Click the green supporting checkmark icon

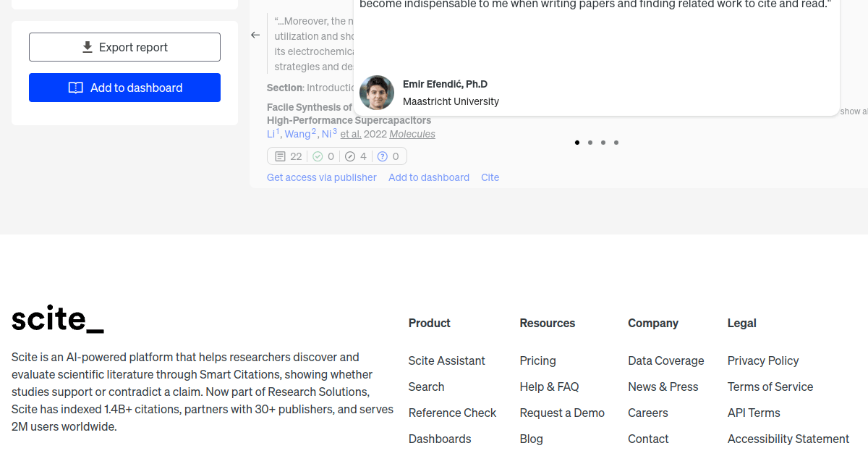318,156
